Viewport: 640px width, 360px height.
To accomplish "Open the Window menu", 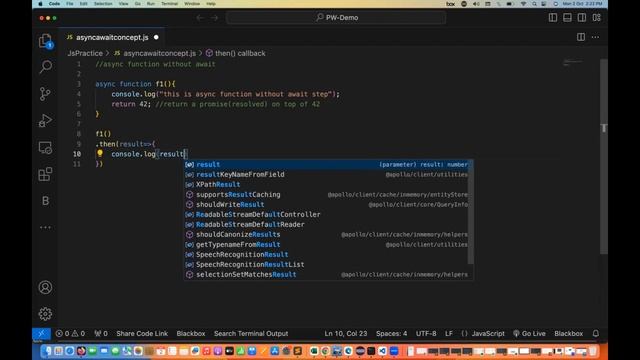I will pos(192,4).
